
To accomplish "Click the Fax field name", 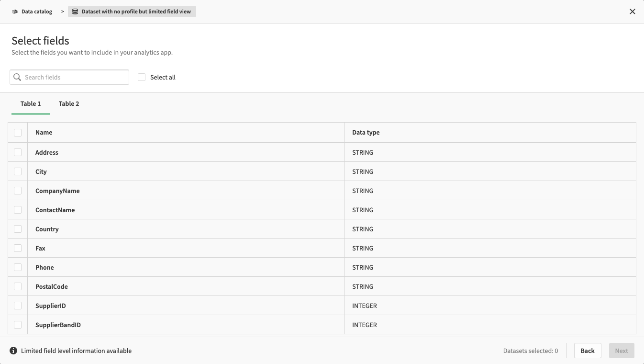I will pyautogui.click(x=40, y=248).
